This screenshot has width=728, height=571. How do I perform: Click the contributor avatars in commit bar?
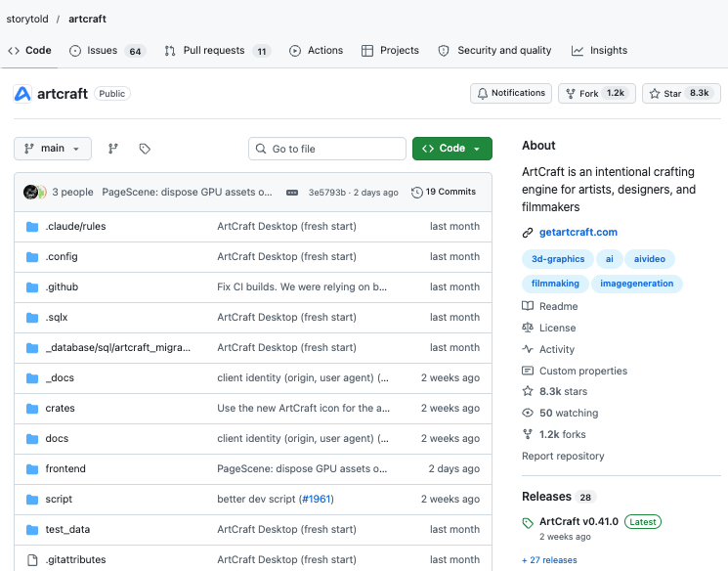(35, 192)
